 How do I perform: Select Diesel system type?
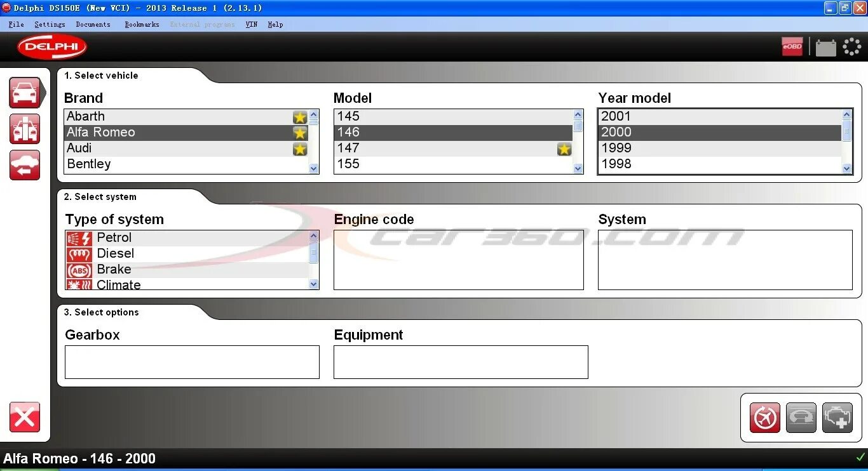[x=187, y=254]
